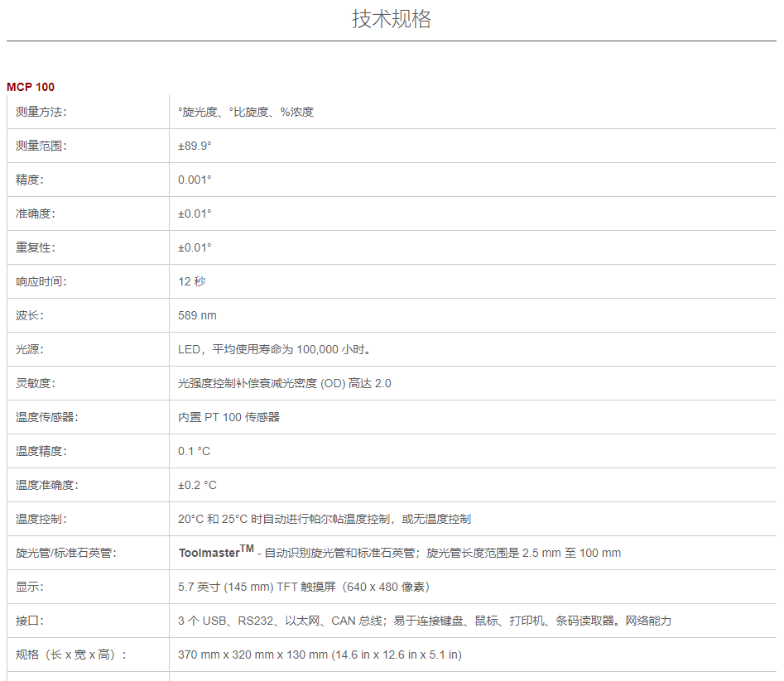Click the 0.1 °C temperature resolution value
784x681 pixels.
(x=194, y=451)
